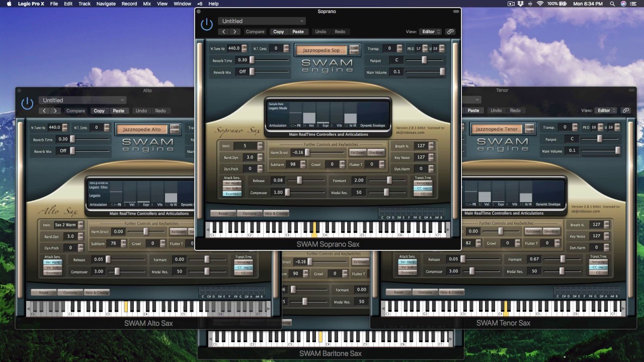Click Load preset button in Soprano plugin
The image size is (644, 362).
pos(354,47)
